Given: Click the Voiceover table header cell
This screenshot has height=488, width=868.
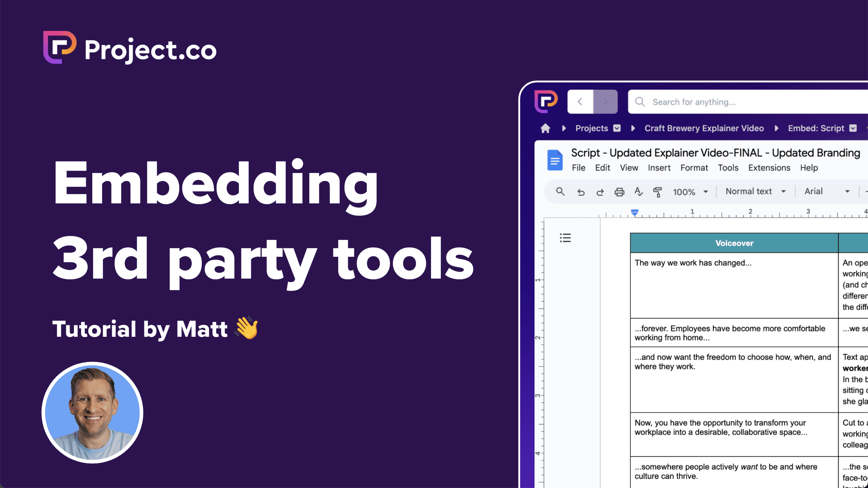Looking at the screenshot, I should 734,243.
